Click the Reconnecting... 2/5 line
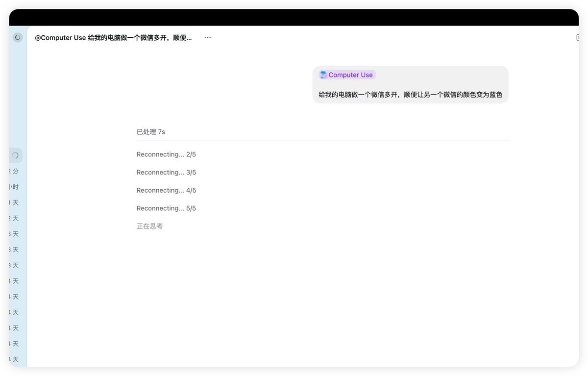This screenshot has width=588, height=376. (x=166, y=154)
